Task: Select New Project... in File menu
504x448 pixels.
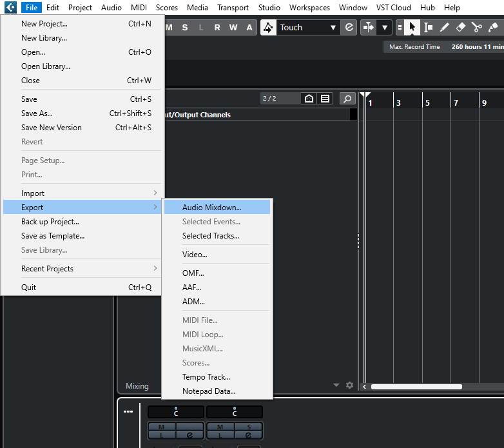Action: (82, 24)
